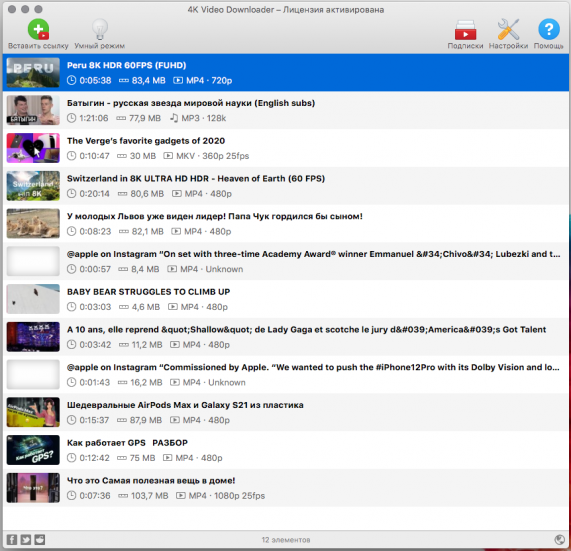Viewport: 571px width, 551px height.
Task: Click 'MP3 · 128k' format of Батыгин item
Action: [x=204, y=118]
